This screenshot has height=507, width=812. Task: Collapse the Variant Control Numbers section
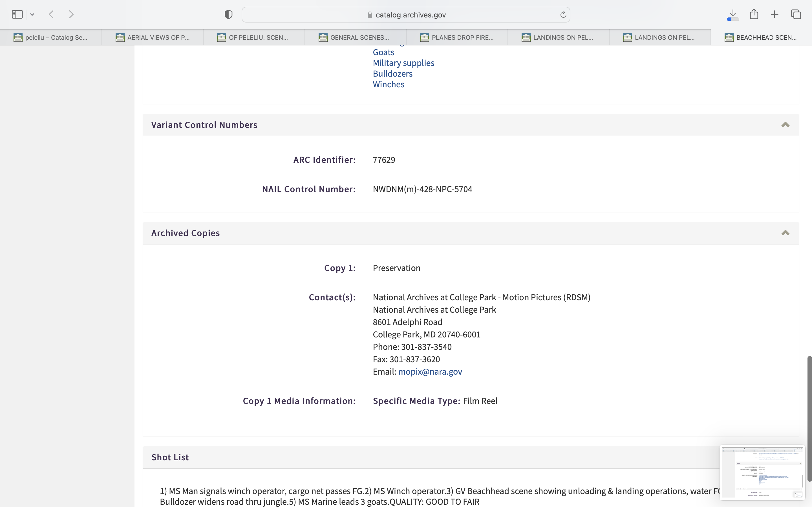pos(785,125)
